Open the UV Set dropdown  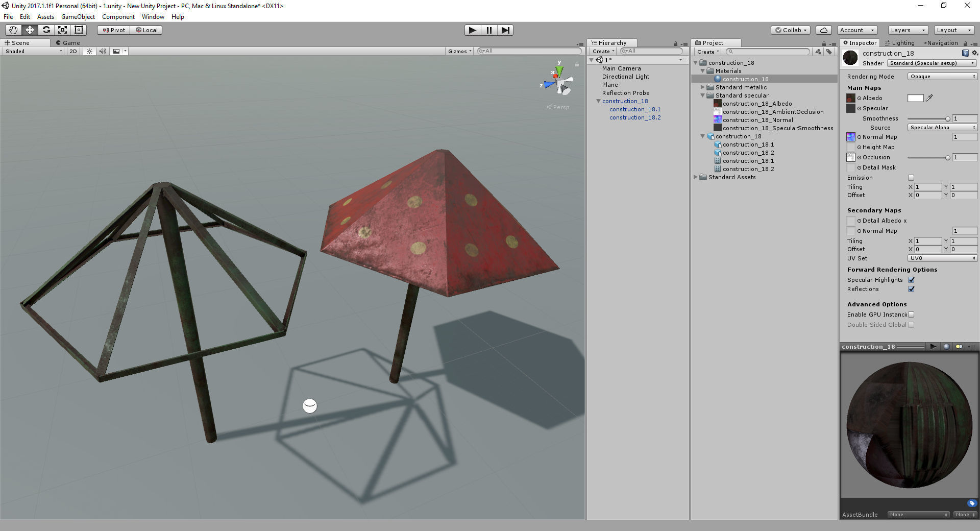coord(942,258)
